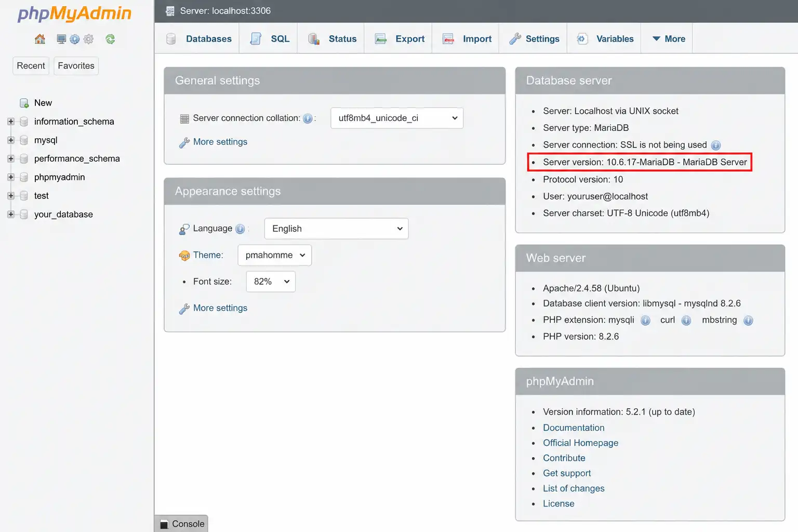Click info icon beside Server connection collation
This screenshot has height=532, width=798.
coord(308,118)
